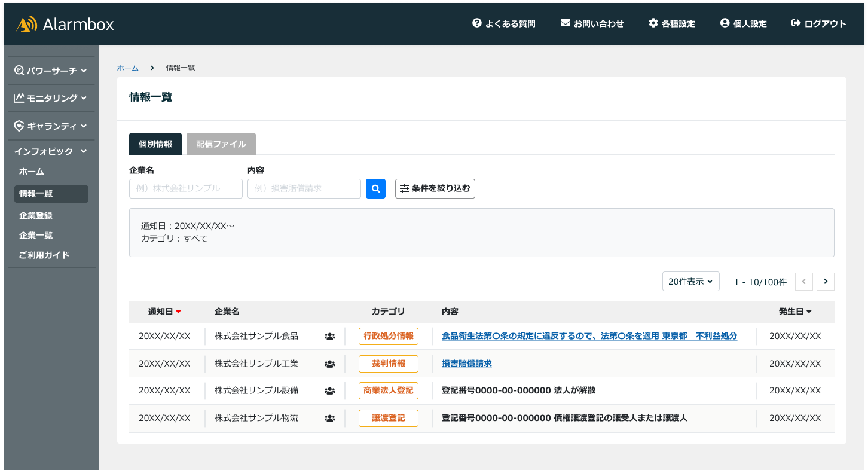The width and height of the screenshot is (868, 470).
Task: Click the ホーム breadcrumb link
Action: click(x=128, y=68)
